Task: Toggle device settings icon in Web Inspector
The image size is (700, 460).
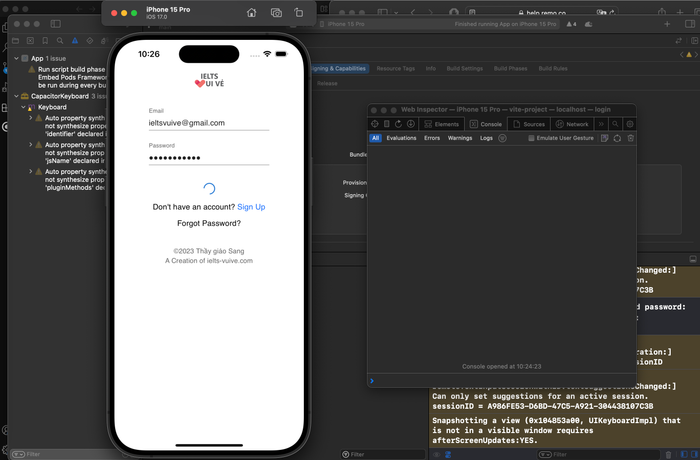Action: 387,124
